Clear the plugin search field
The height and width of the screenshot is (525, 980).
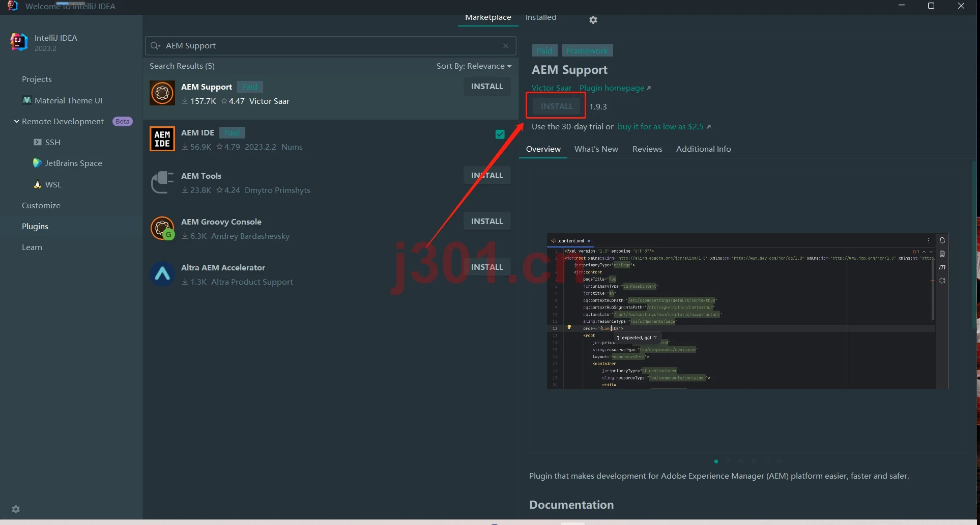[506, 46]
